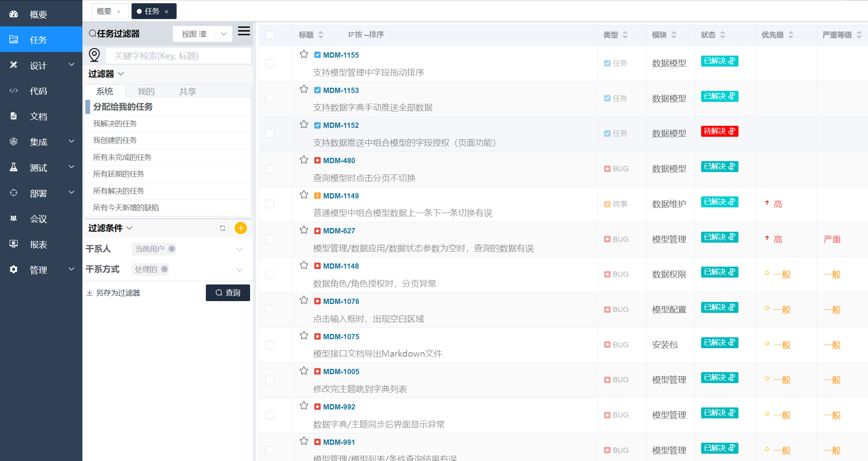
Task: Add a filter condition with the orange plus
Action: click(241, 228)
